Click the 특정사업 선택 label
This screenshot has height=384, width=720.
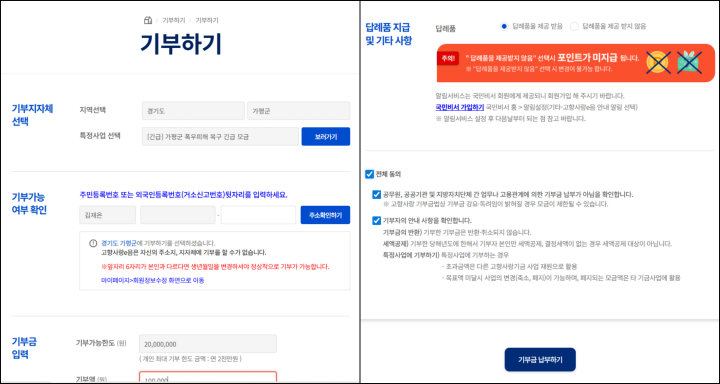pos(99,136)
